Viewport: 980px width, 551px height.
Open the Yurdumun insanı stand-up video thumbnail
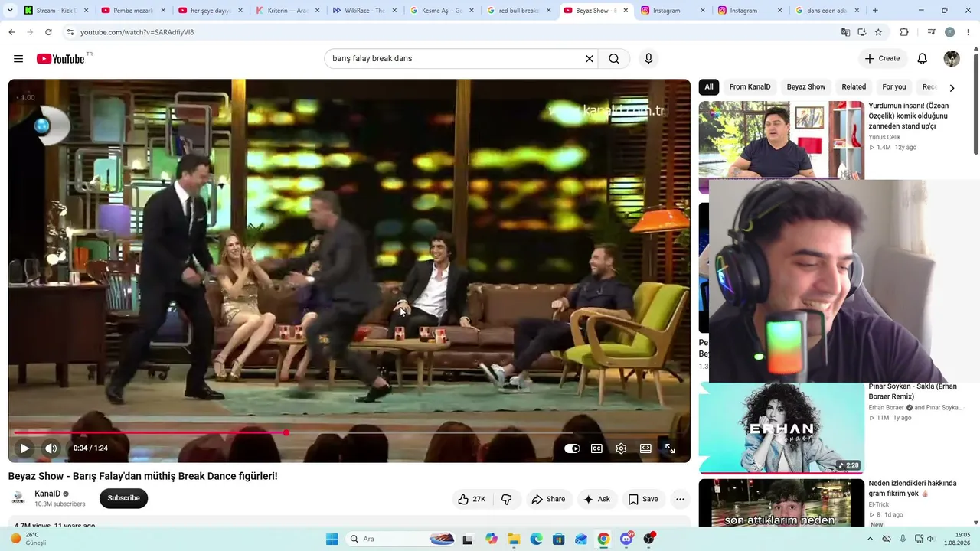(781, 140)
